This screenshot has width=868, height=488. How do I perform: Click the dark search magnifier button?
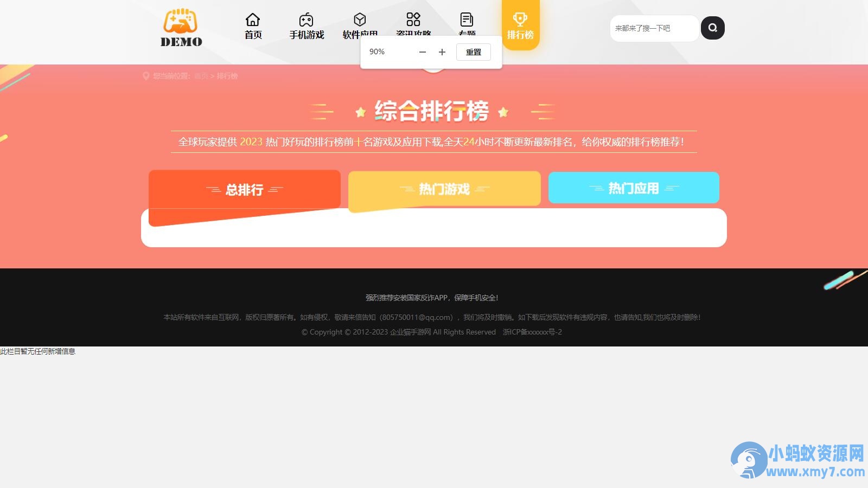(x=713, y=28)
